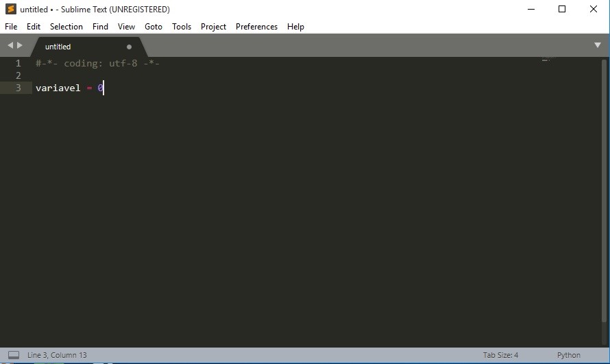Image resolution: width=610 pixels, height=364 pixels.
Task: Select the untitled tab
Action: pos(90,47)
